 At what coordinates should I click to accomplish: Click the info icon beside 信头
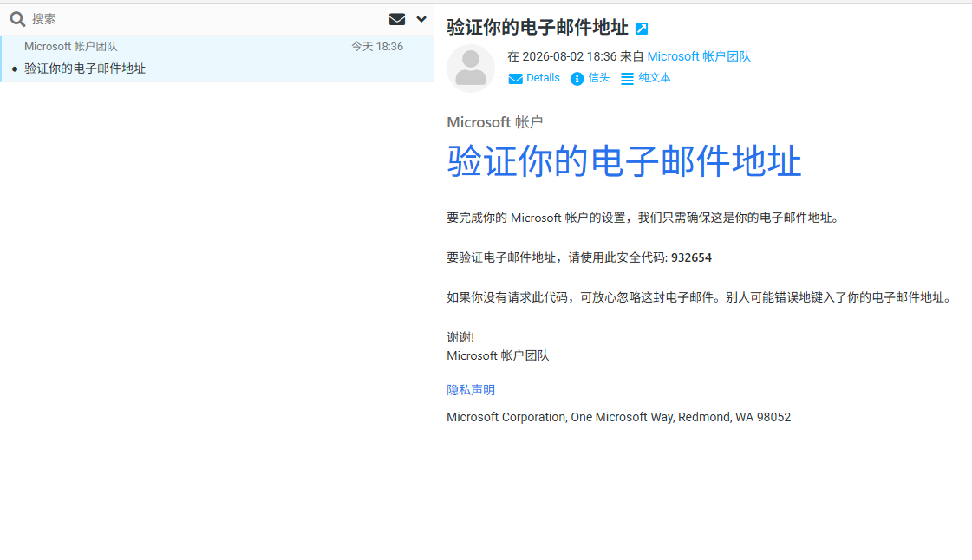pyautogui.click(x=577, y=79)
